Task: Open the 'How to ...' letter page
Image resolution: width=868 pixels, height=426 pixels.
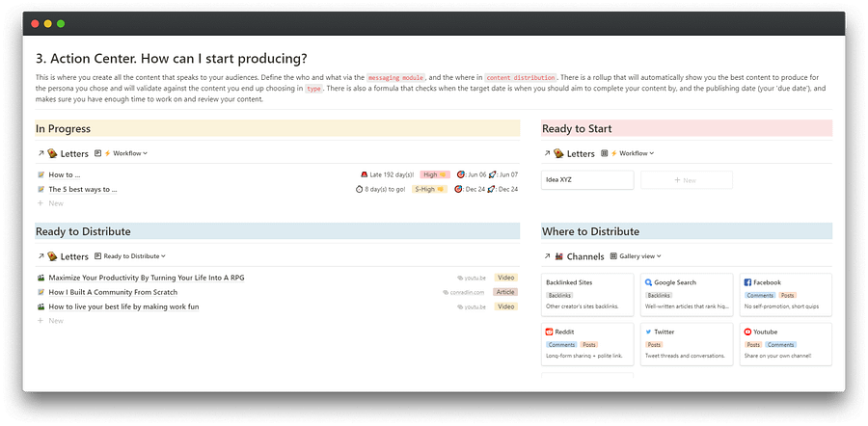Action: (65, 174)
